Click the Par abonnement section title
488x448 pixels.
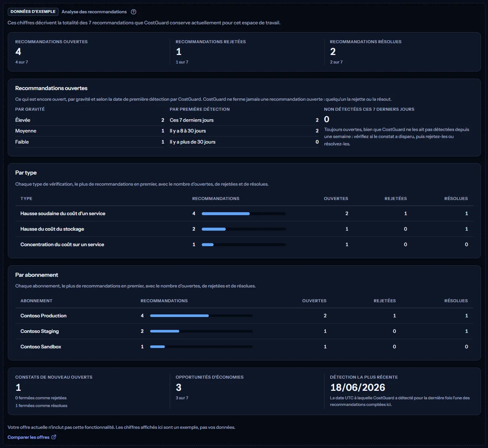(37, 275)
